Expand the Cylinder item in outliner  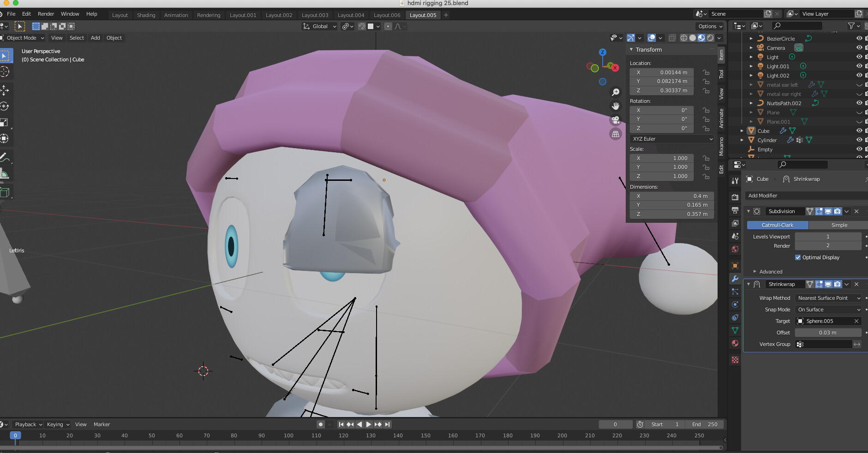coord(742,140)
